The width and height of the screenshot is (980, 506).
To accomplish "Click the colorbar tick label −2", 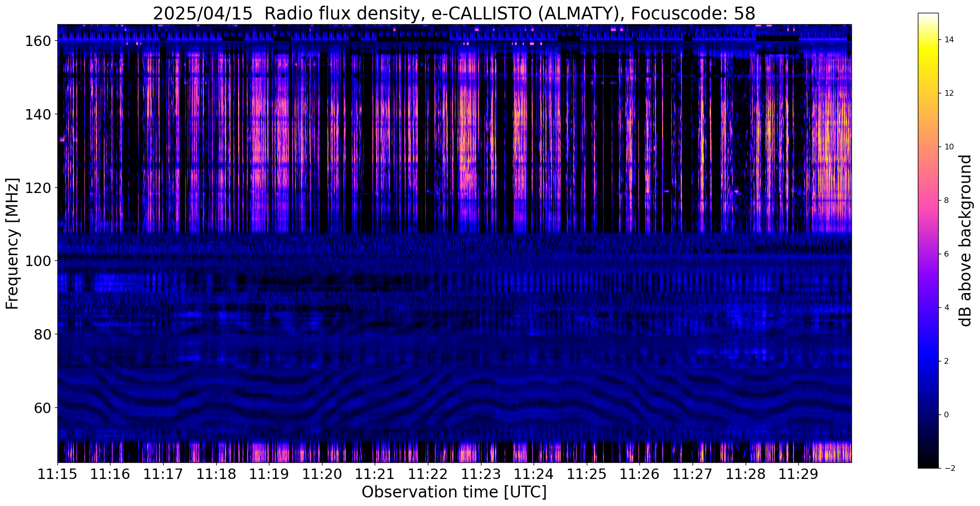I will pyautogui.click(x=949, y=469).
